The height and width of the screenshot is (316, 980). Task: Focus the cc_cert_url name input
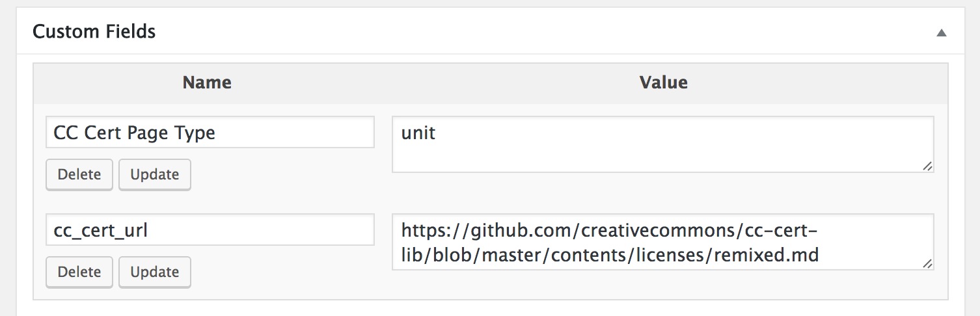coord(210,230)
